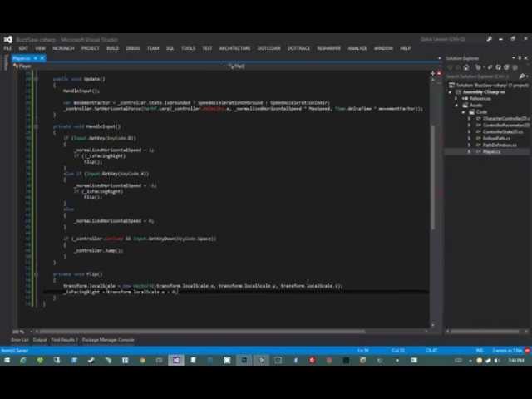The image size is (532, 399).
Task: Click Back in Solution Explorer toolbar
Action: click(x=451, y=67)
